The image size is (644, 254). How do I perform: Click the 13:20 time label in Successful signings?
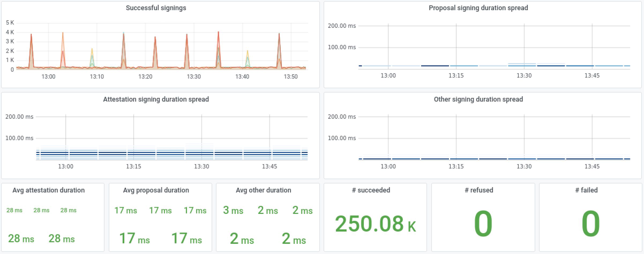click(x=145, y=77)
